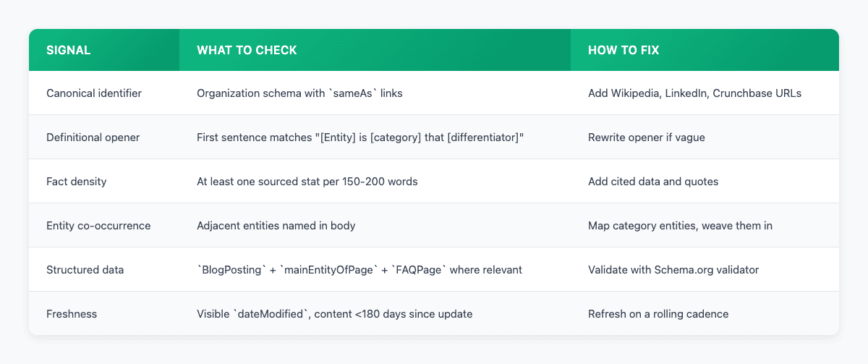Select the '`BlogPosting` + `mainEntityOfPage`' cell
Image resolution: width=868 pixels, height=364 pixels.
coord(375,269)
